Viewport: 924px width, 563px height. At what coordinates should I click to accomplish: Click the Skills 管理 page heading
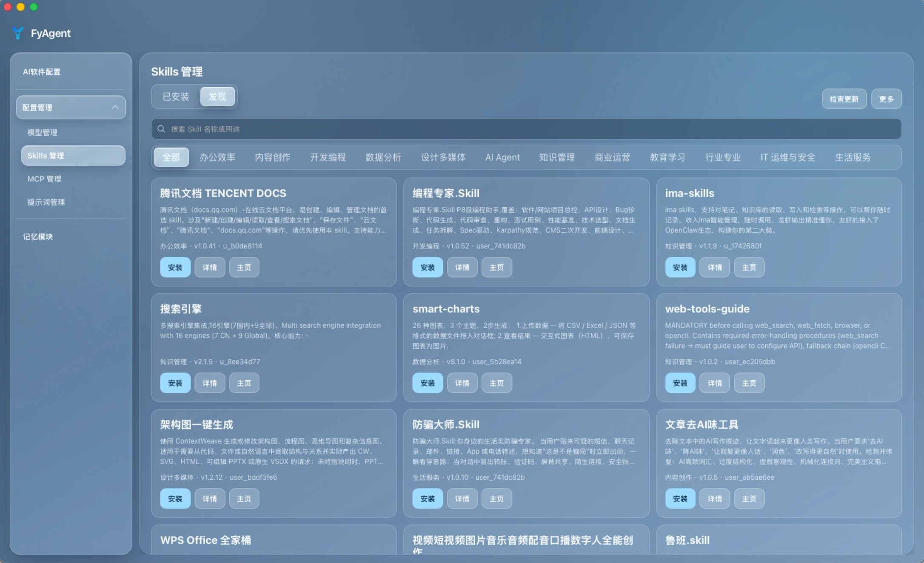(x=177, y=71)
